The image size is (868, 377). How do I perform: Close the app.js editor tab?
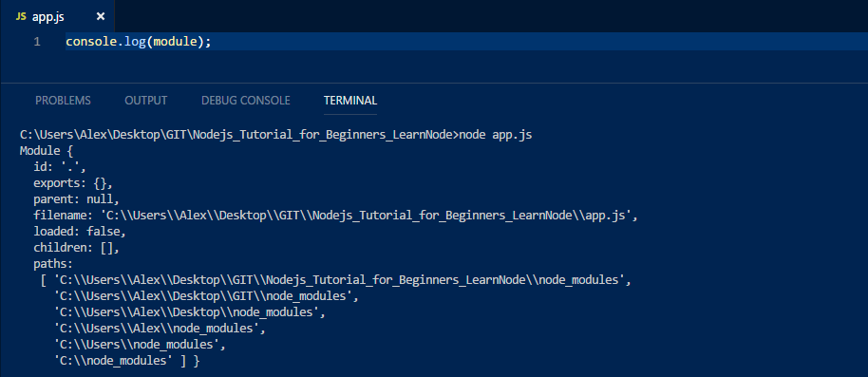[101, 16]
